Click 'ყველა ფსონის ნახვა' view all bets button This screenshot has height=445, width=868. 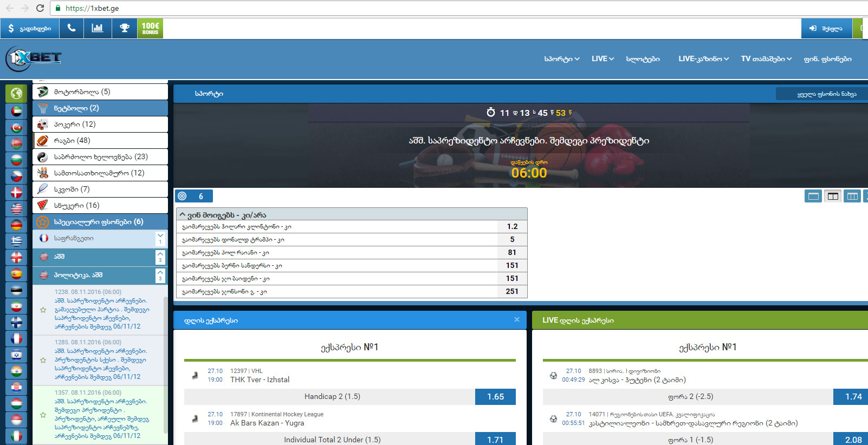[822, 94]
